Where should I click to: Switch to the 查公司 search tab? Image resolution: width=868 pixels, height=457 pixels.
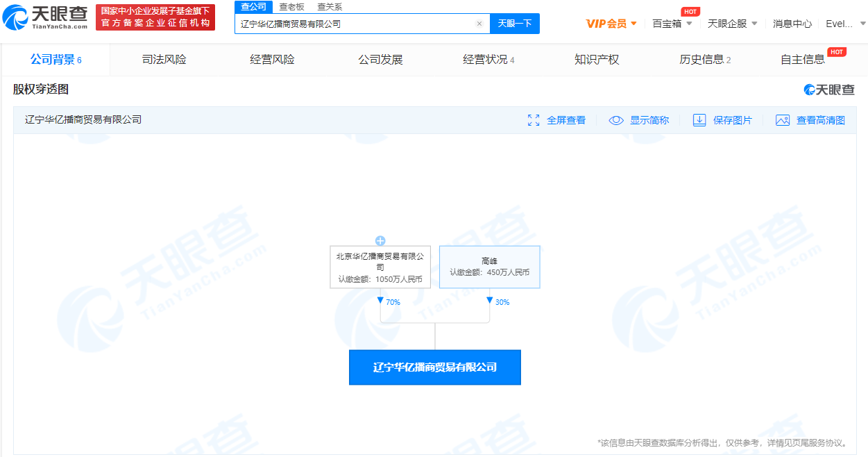click(253, 7)
